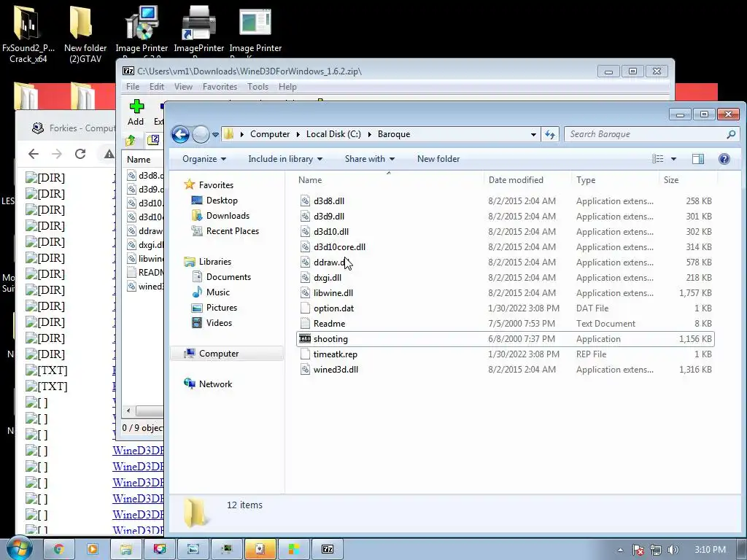Click the search magnifier icon
Screen dimensions: 747x560
(731, 134)
